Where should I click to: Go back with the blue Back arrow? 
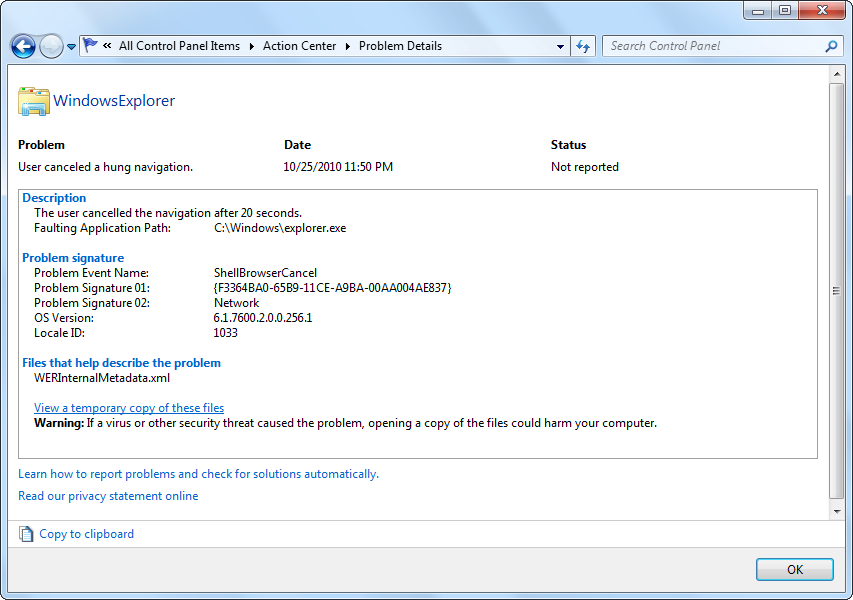[x=23, y=46]
